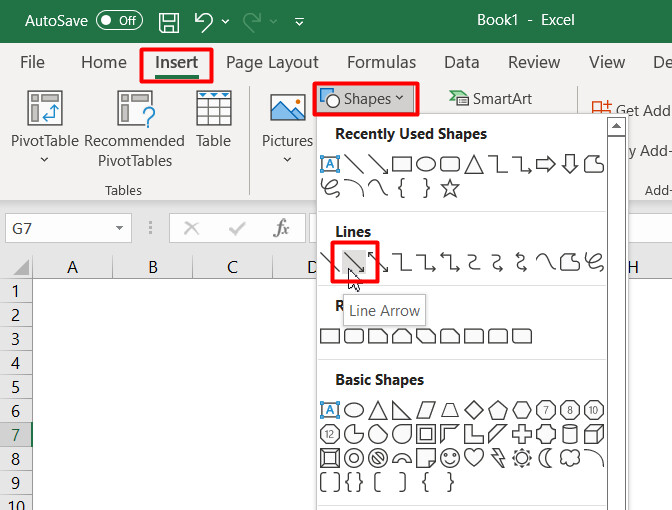Select the Sun shape

[522, 458]
